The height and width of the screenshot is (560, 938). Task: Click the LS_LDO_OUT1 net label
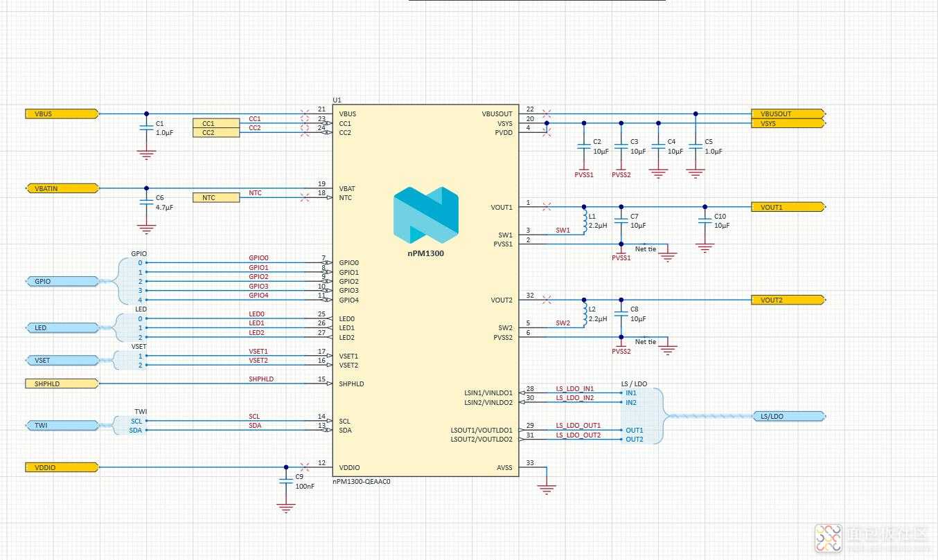(x=578, y=426)
